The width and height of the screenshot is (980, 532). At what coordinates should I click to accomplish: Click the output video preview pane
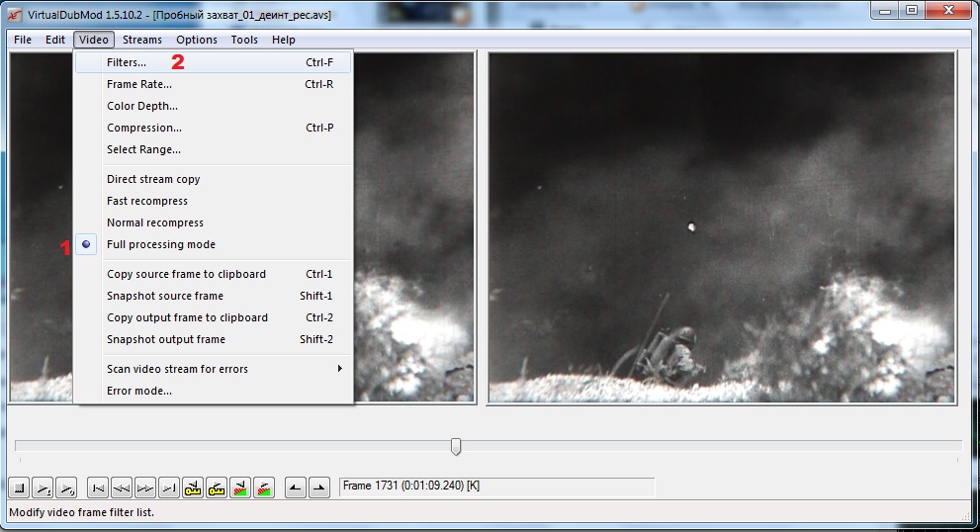coord(722,227)
